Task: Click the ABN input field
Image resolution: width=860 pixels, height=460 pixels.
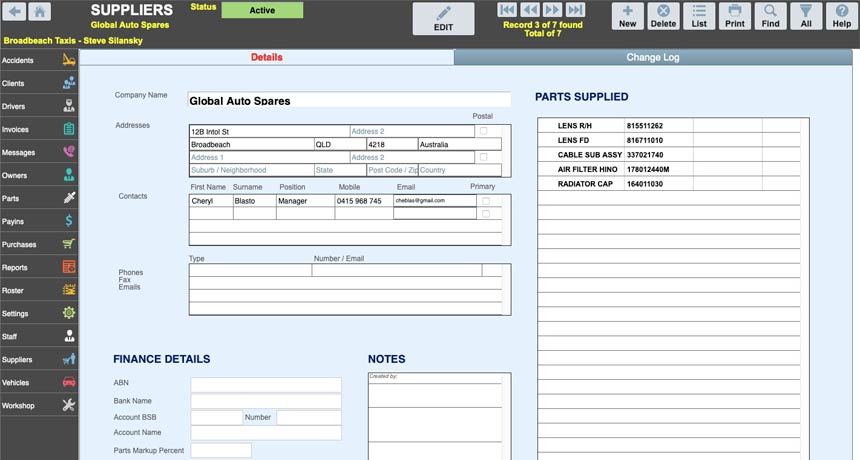Action: tap(266, 384)
